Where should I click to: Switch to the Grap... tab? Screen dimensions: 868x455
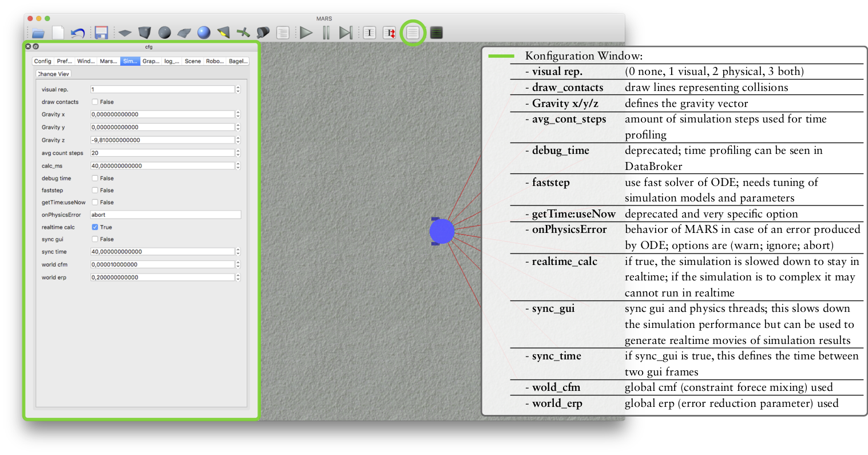tap(151, 61)
